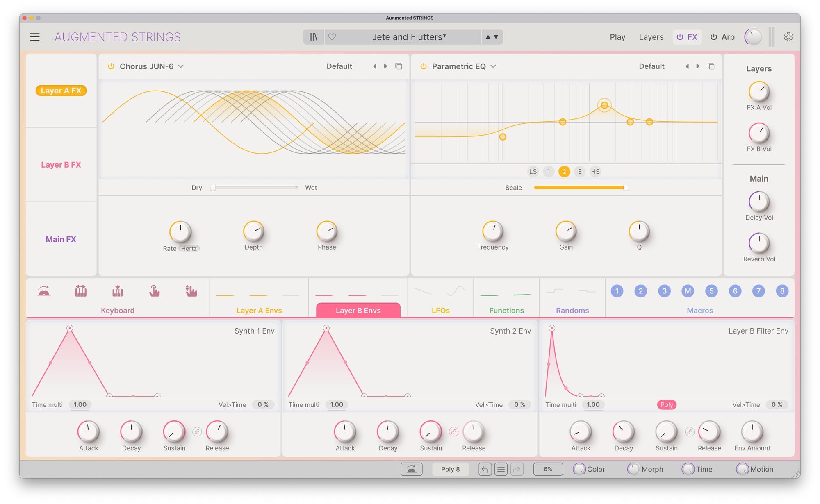Open the Layer B FX tab
The width and height of the screenshot is (820, 504).
tap(61, 165)
